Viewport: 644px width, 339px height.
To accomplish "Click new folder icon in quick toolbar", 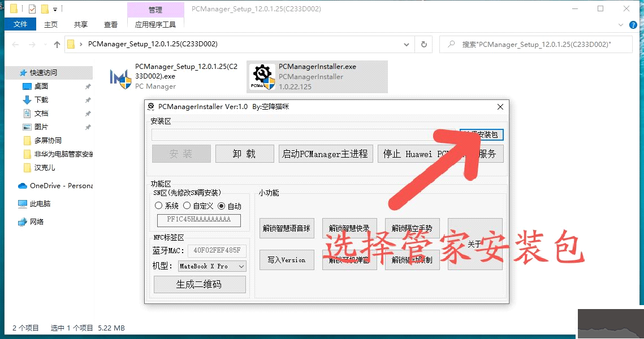I will (x=44, y=8).
